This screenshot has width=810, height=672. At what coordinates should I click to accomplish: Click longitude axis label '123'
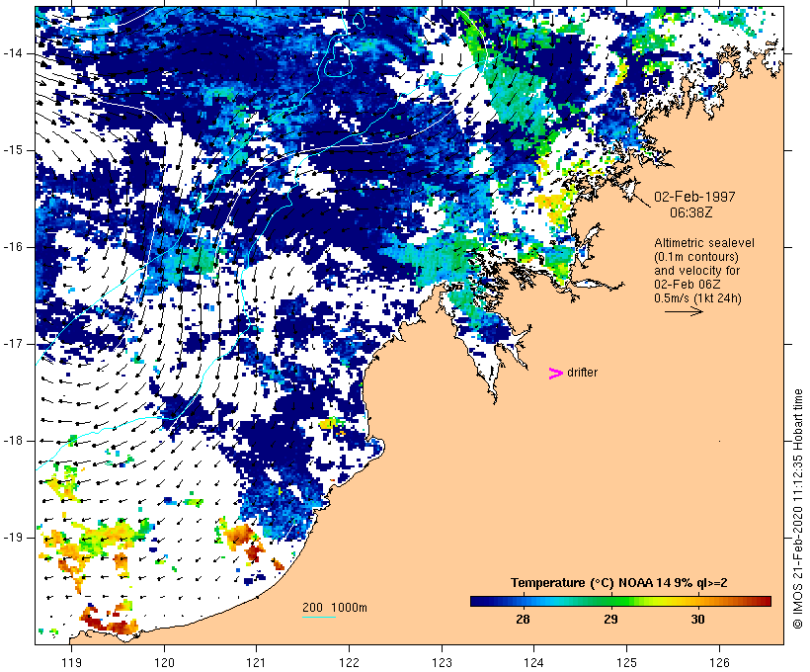coord(442,662)
